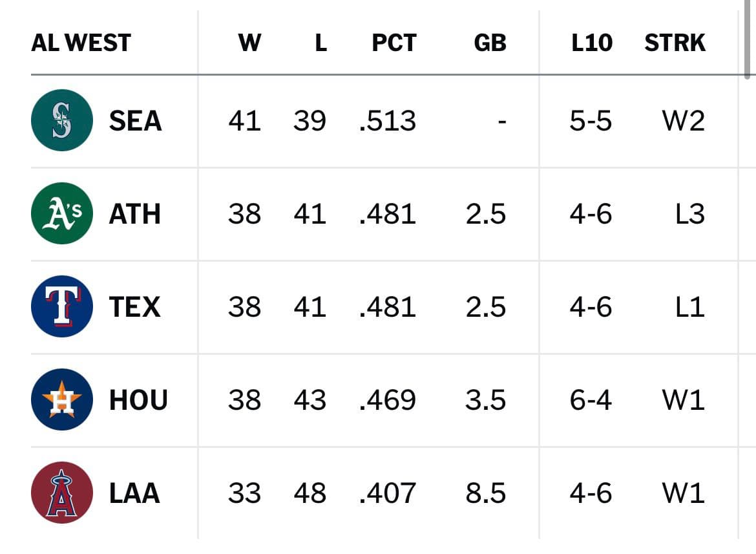This screenshot has width=756, height=554.
Task: Click the Seattle Mariners team logo
Action: point(62,120)
